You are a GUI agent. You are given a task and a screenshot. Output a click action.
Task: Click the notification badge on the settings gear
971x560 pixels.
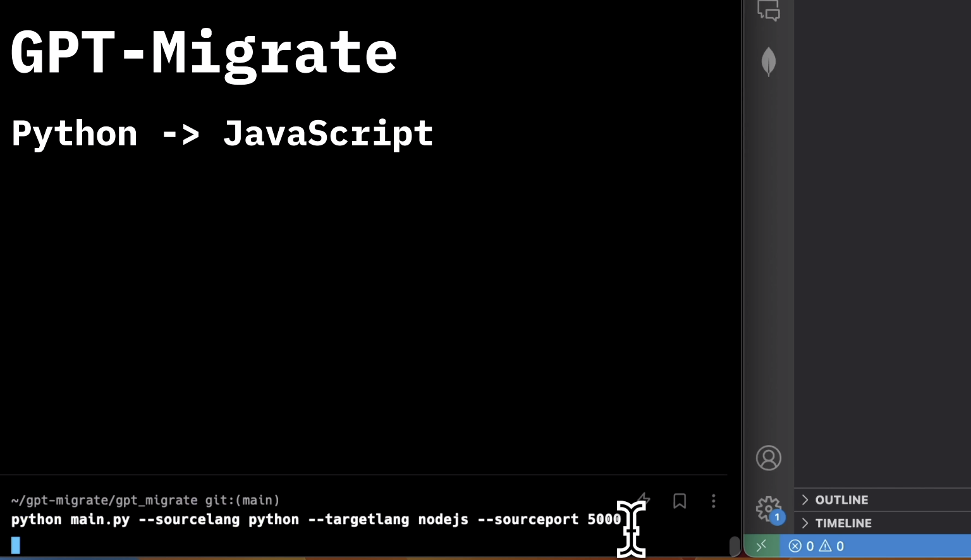tap(777, 517)
